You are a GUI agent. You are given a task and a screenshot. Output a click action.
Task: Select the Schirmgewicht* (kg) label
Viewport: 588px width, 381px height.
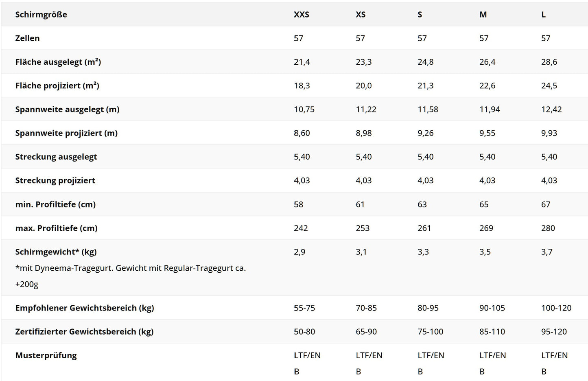click(x=56, y=252)
